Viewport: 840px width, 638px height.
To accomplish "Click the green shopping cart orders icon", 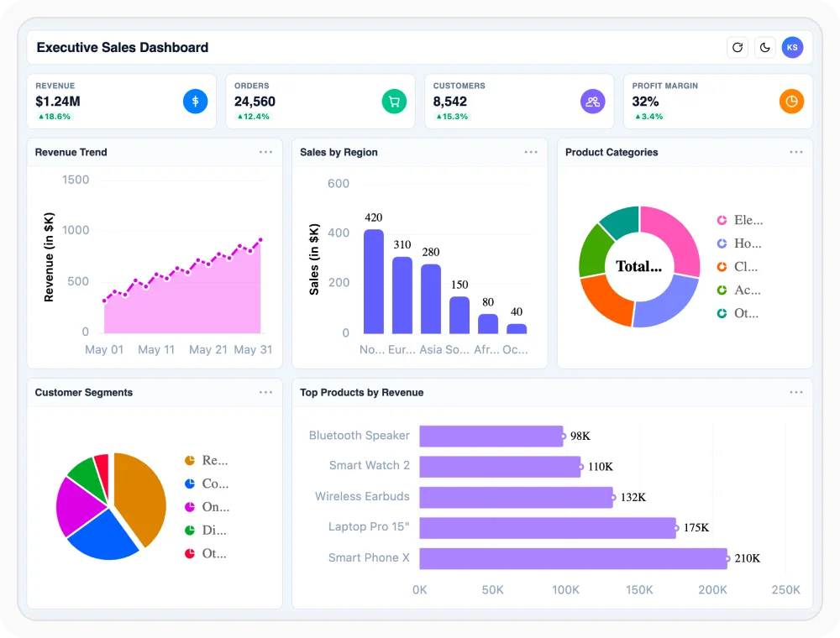I will coord(394,102).
